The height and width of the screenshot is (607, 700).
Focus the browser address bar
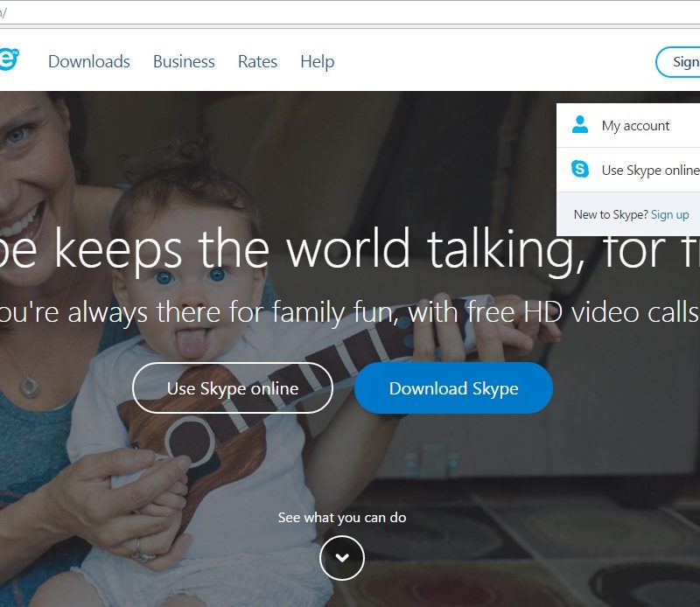tap(350, 12)
